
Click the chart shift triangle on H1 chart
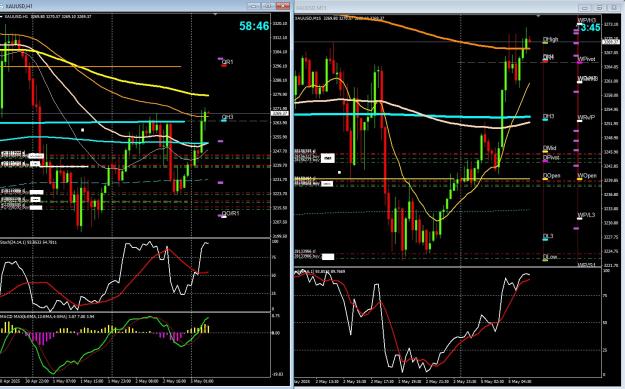(x=216, y=14)
